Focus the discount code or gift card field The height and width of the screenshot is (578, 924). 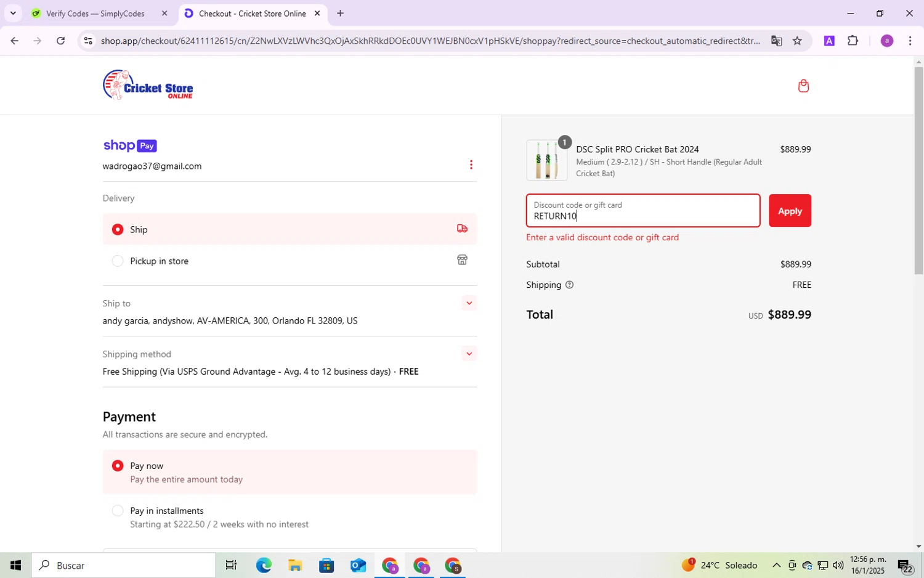[643, 211]
